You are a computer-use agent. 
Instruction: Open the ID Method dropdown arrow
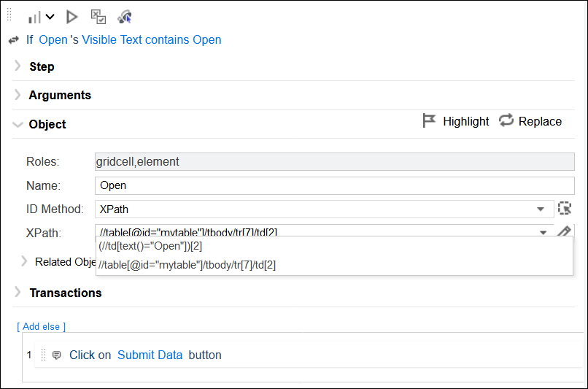541,209
